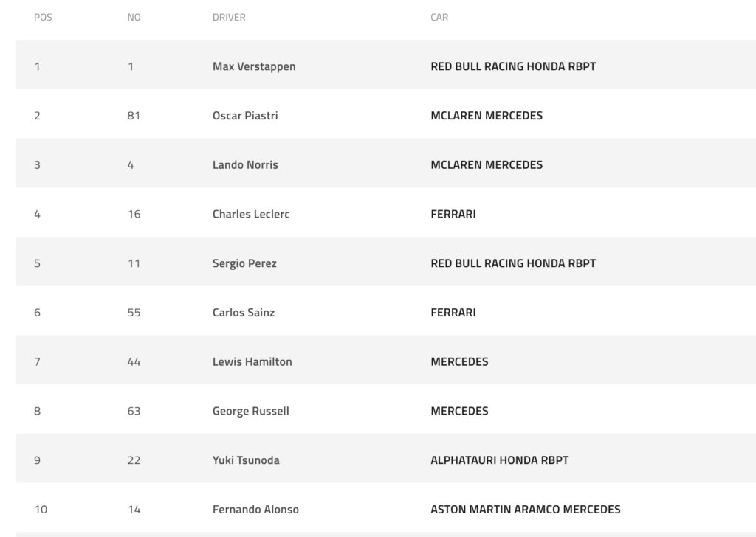Click on Charles Leclerc's name
Viewport: 756px width, 537px height.
[x=251, y=215]
